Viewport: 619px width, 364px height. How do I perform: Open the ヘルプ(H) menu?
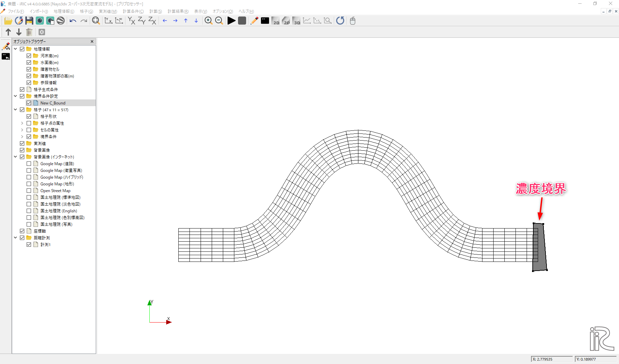(x=246, y=11)
